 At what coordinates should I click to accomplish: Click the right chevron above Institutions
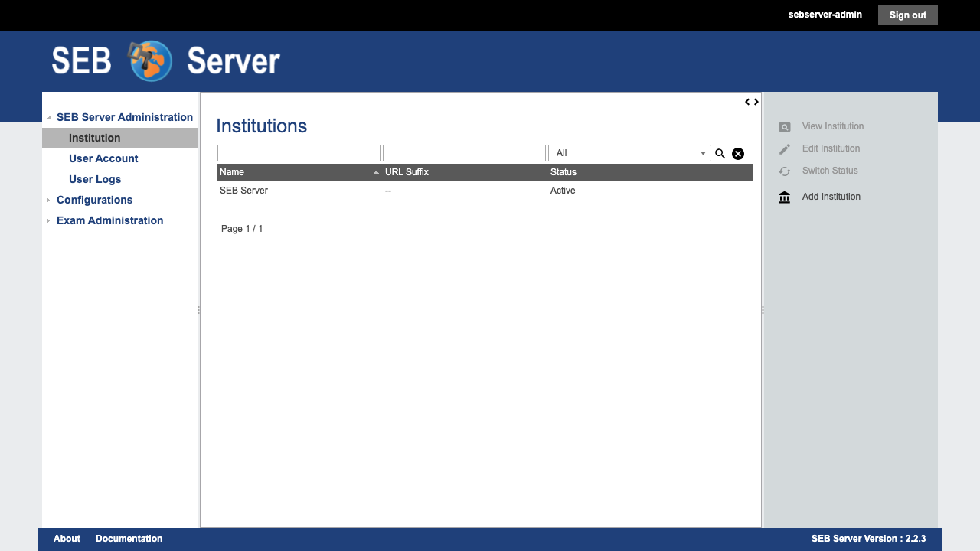click(756, 102)
